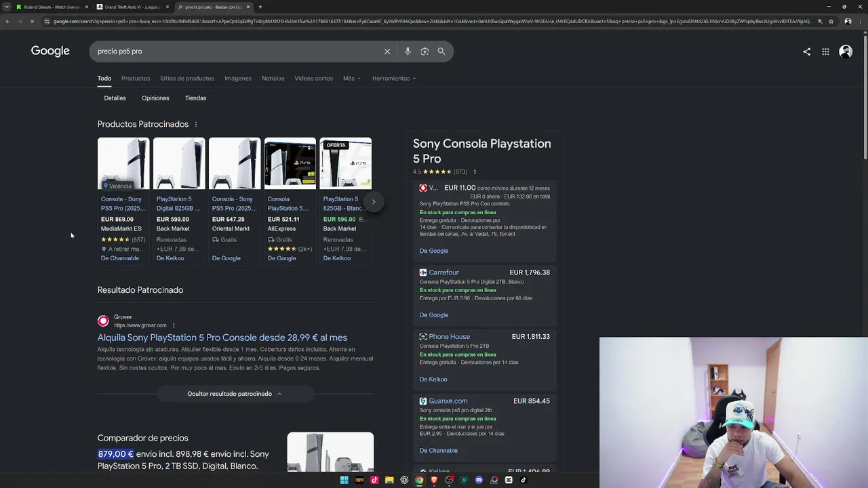Click the browser address bar URL
Screen dimensions: 868x488
[431, 22]
